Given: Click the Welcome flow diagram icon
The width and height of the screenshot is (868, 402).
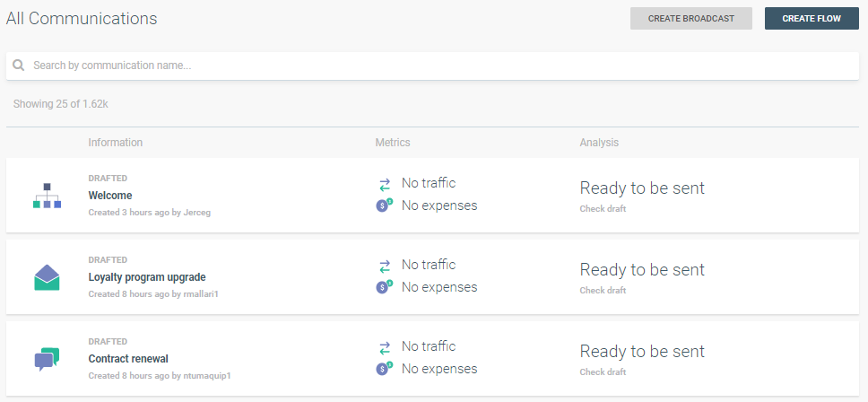Looking at the screenshot, I should [47, 196].
